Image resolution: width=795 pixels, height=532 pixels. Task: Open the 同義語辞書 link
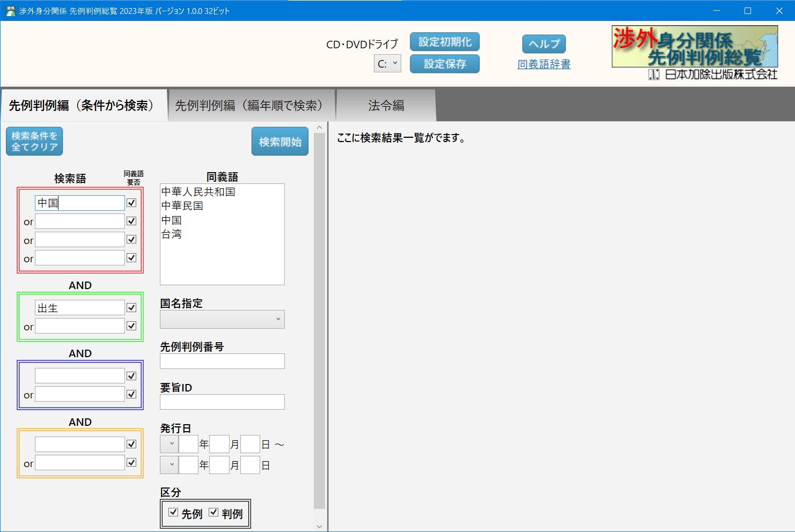tap(543, 64)
